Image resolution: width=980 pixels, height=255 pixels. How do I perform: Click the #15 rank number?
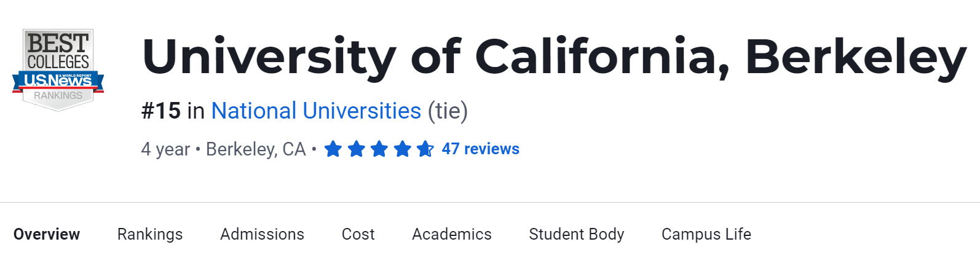coord(161,111)
